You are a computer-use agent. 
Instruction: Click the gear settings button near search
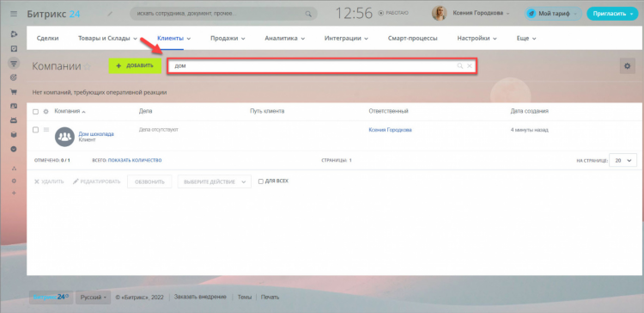pos(627,66)
